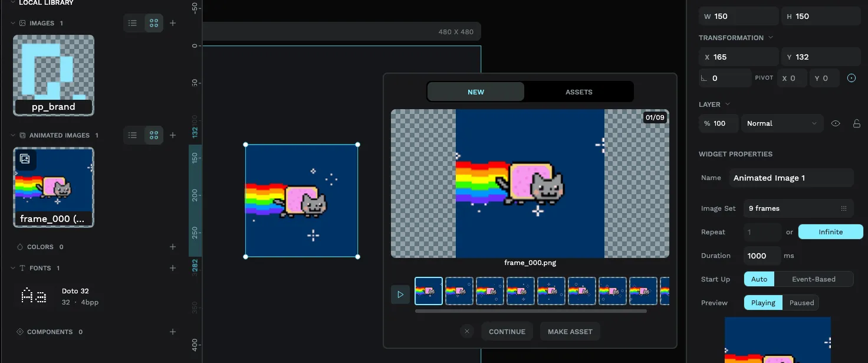Select the third frame thumbnail in filmstrip
This screenshot has width=868, height=363.
[x=490, y=291]
